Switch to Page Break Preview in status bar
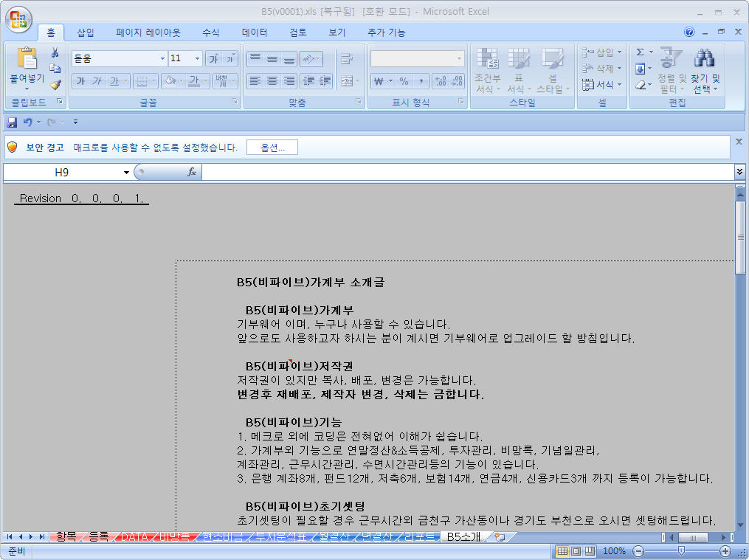 590,551
